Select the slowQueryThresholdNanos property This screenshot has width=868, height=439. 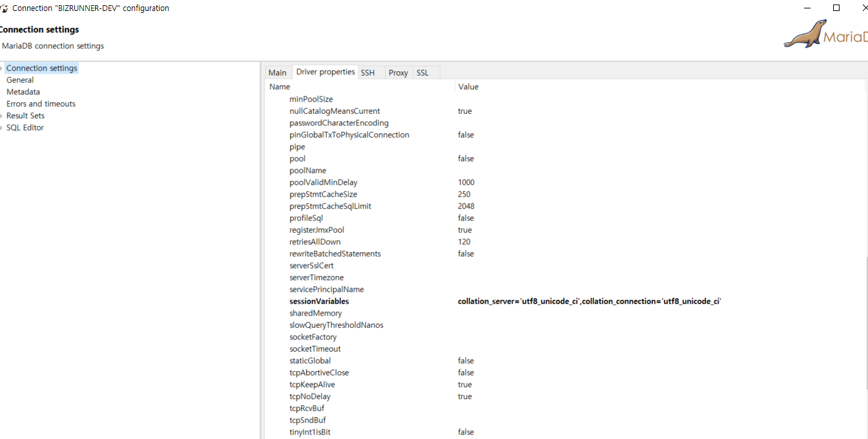336,325
